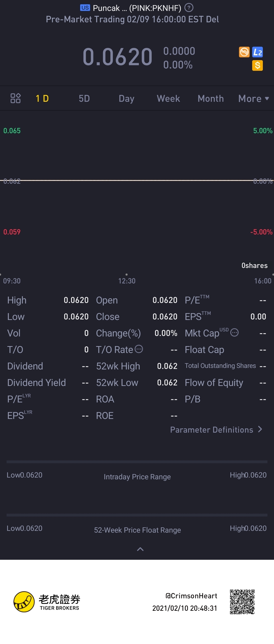Select the Week chart tab
Image resolution: width=274 pixels, height=644 pixels.
[168, 98]
